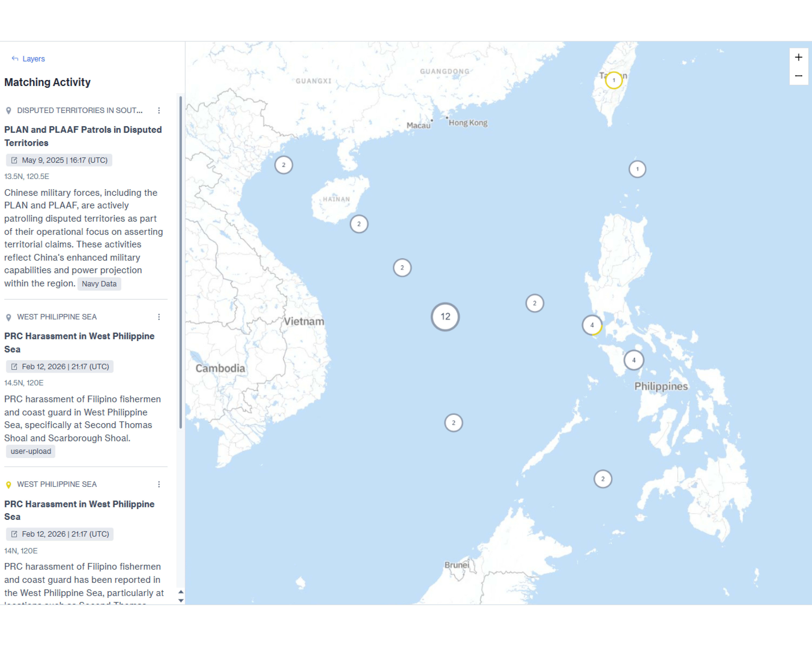Click the user-upload tag
812x649 pixels.
(31, 451)
